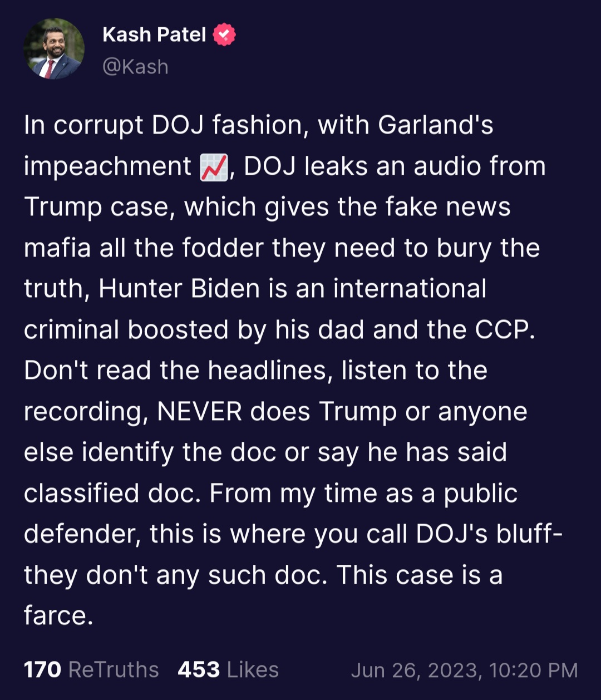Click the Likes label text
The height and width of the screenshot is (700, 601).
coord(253,669)
